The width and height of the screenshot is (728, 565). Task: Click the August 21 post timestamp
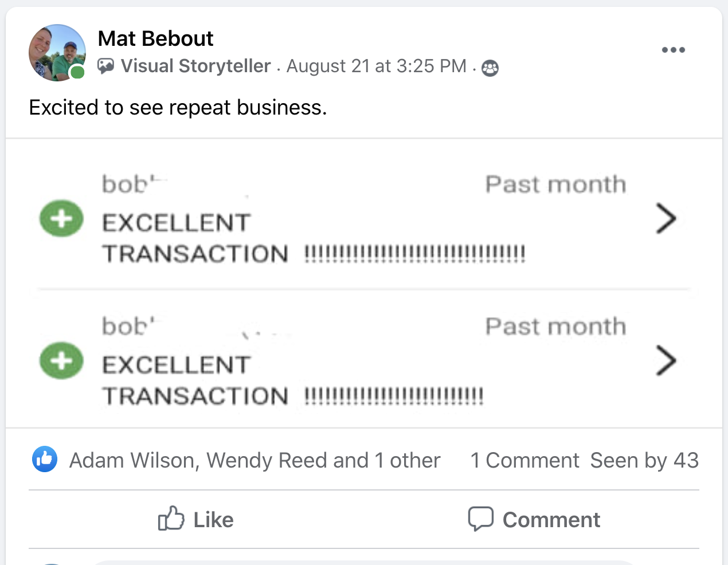[376, 66]
